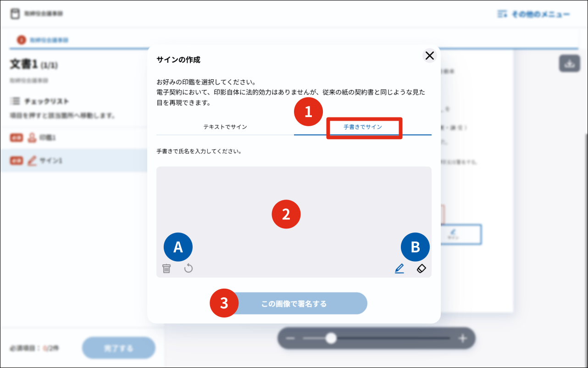Click the document icon in header

pyautogui.click(x=16, y=14)
